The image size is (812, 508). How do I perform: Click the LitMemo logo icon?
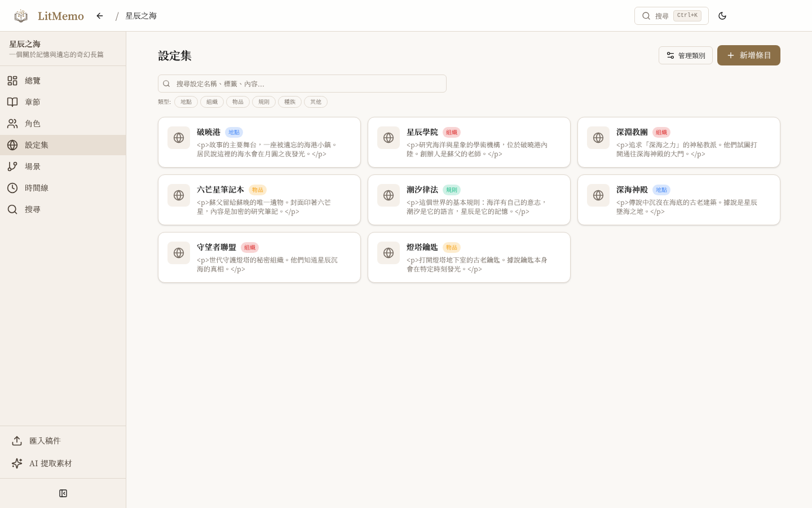pyautogui.click(x=21, y=16)
